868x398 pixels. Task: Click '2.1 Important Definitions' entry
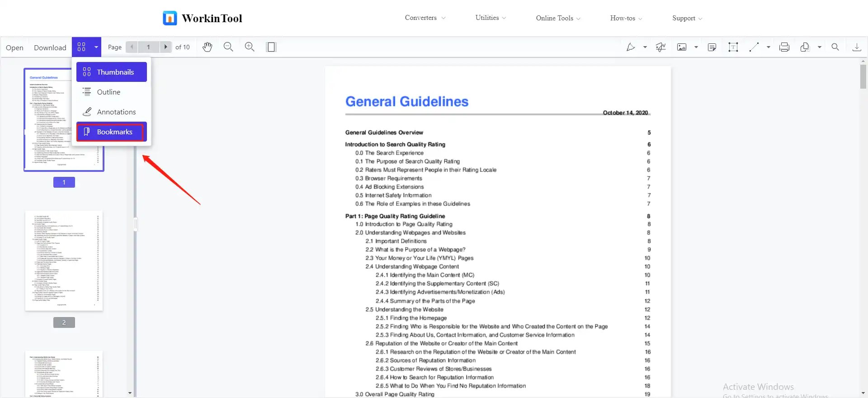coord(396,241)
